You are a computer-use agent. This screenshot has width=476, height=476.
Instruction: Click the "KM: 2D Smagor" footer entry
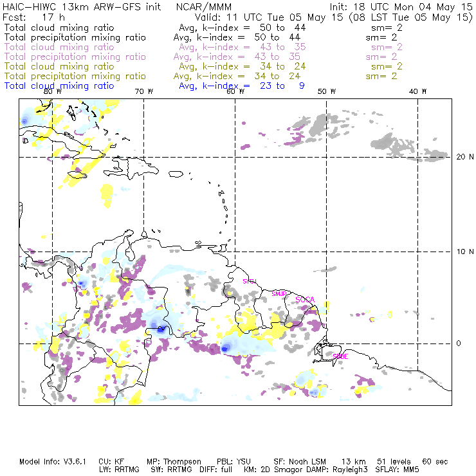(272, 470)
